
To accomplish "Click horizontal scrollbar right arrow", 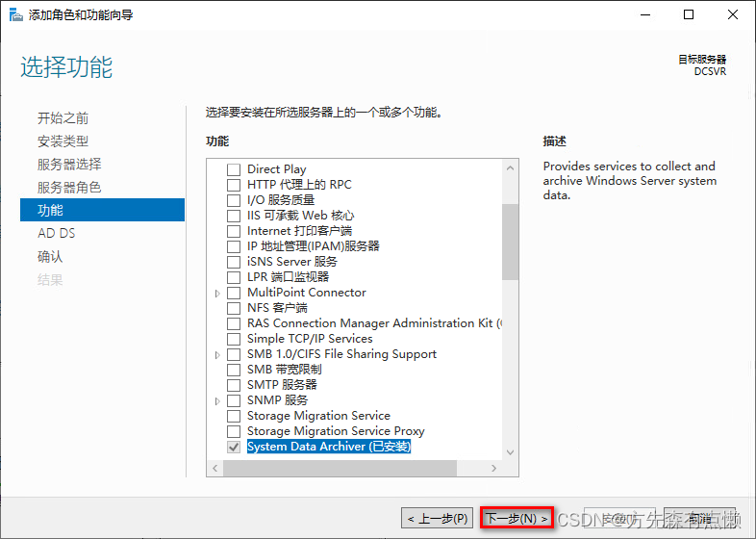I will coord(493,468).
